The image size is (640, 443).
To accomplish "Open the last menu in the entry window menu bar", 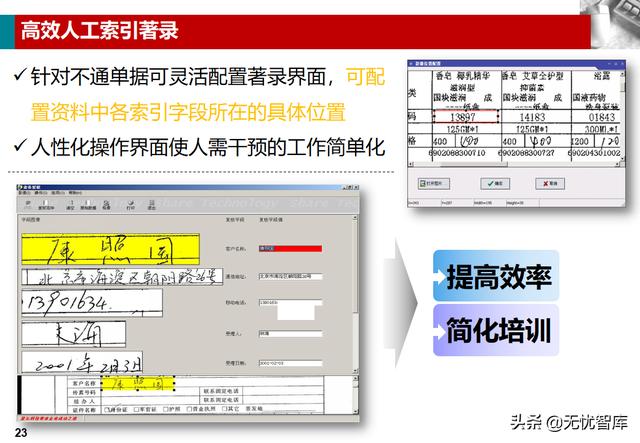I will click(x=74, y=193).
